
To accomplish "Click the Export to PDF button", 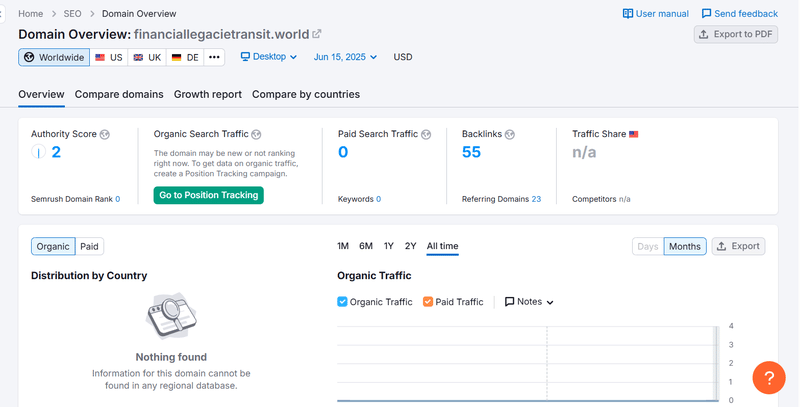I will coord(736,34).
